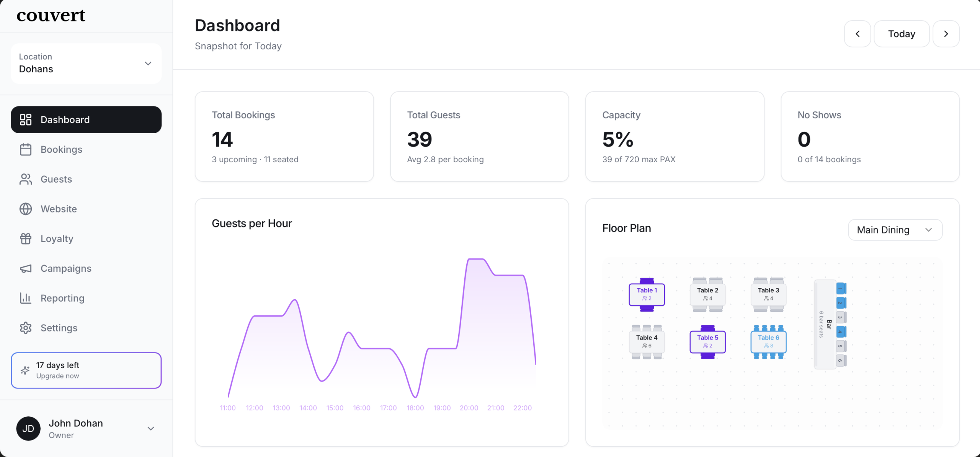Open Website using the globe icon

pos(25,209)
